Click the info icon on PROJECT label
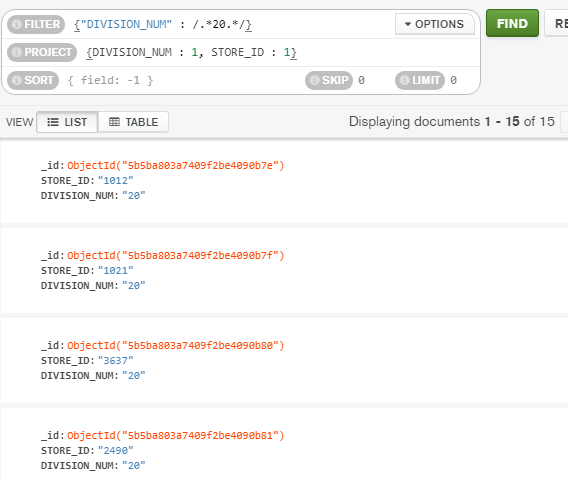Image resolution: width=568 pixels, height=483 pixels. pos(16,52)
